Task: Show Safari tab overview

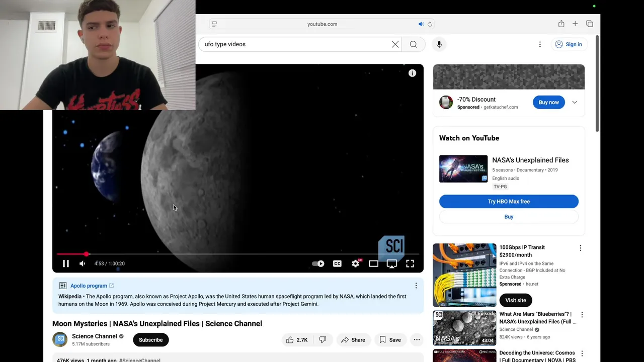Action: (590, 24)
